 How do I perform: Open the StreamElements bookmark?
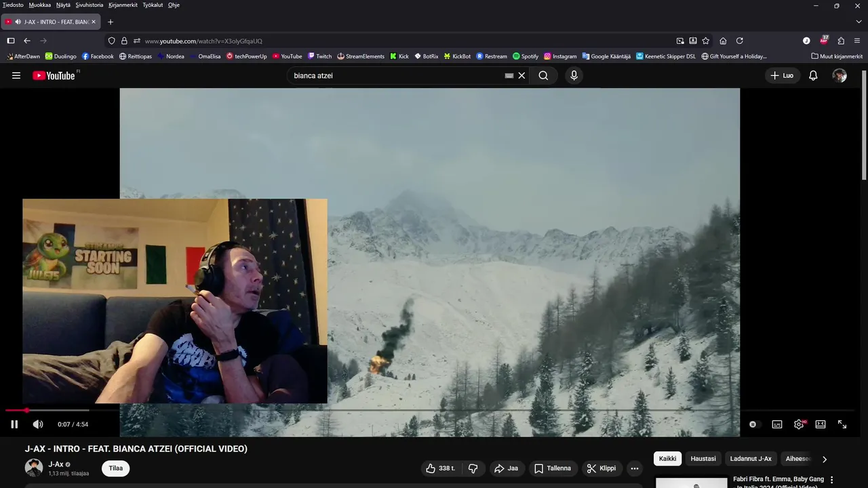pyautogui.click(x=361, y=56)
